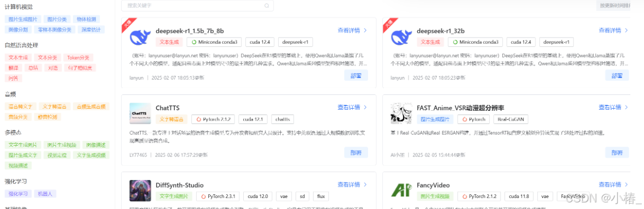The width and height of the screenshot is (644, 209).
Task: Select the 语音转文字 filter tag
Action: coord(21,106)
